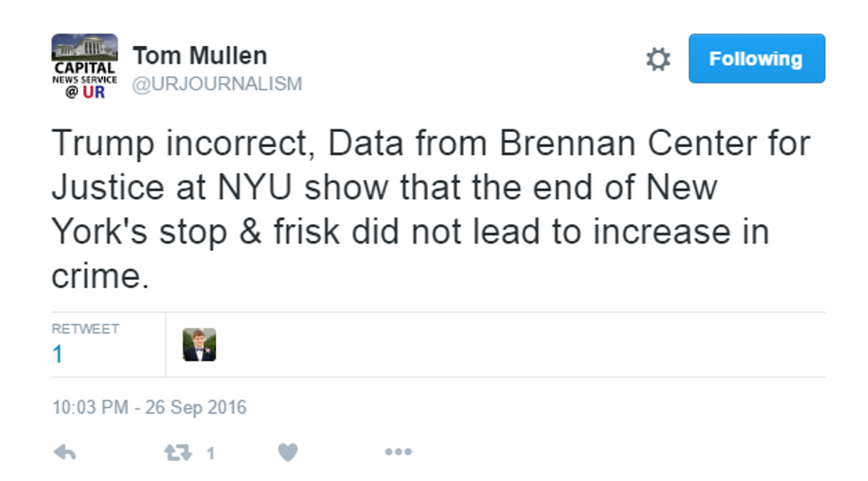Click the reply arrow icon
Viewport: 868px width, 481px height.
[65, 453]
